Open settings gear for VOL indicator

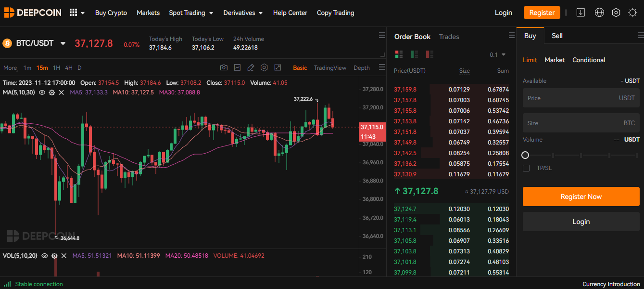pos(54,256)
